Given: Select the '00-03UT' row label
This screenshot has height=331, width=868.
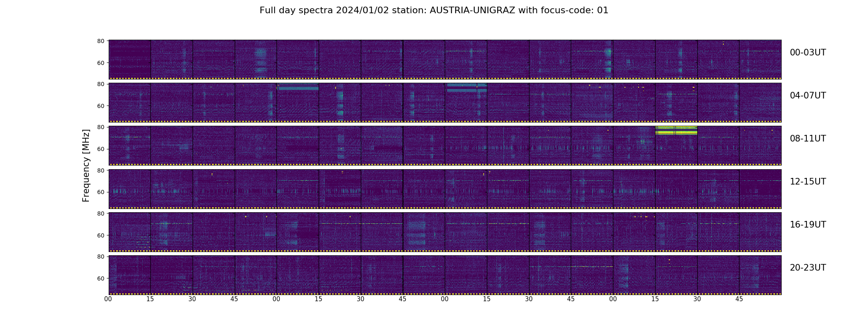Looking at the screenshot, I should click(808, 53).
